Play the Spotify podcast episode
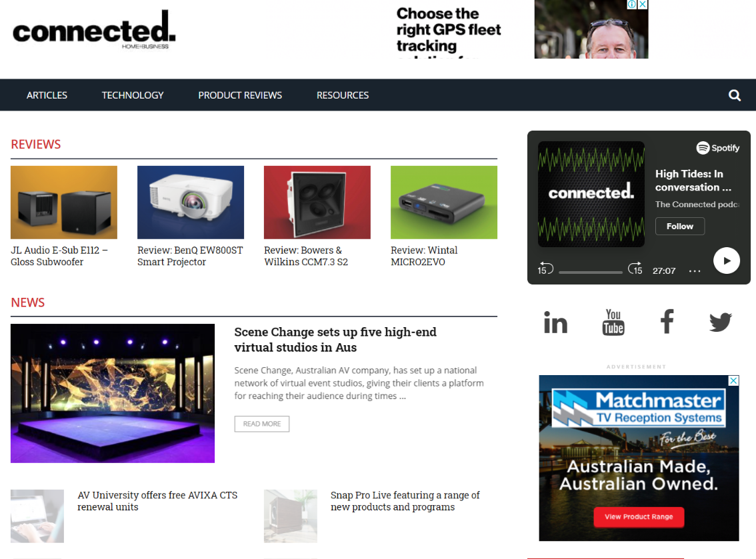756x559 pixels. tap(727, 261)
